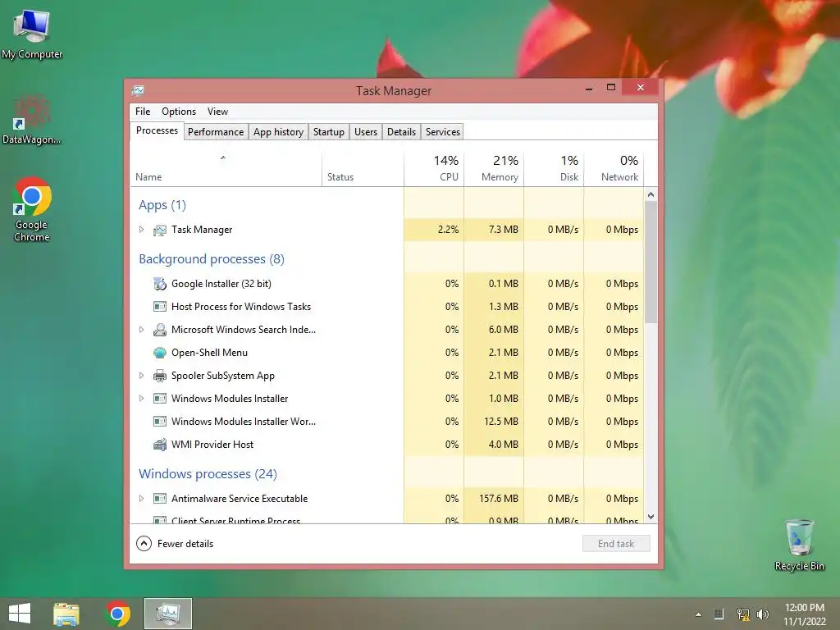
Task: Expand the Task Manager app row
Action: [141, 230]
